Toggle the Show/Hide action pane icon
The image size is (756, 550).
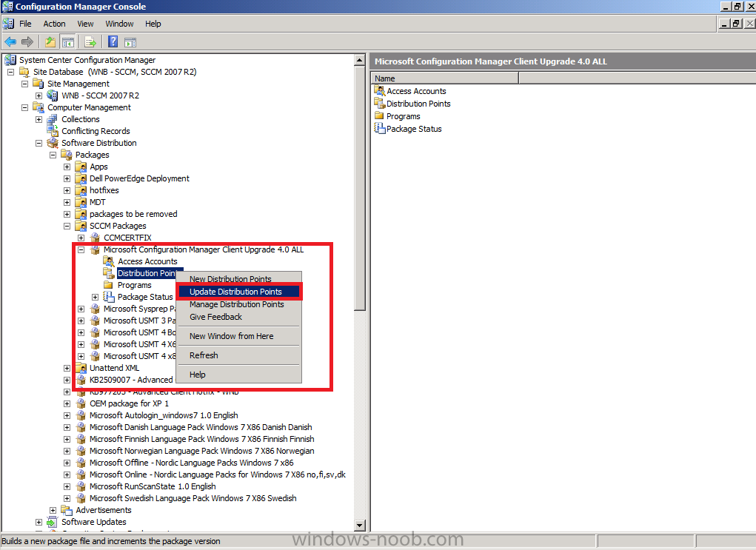[x=130, y=42]
